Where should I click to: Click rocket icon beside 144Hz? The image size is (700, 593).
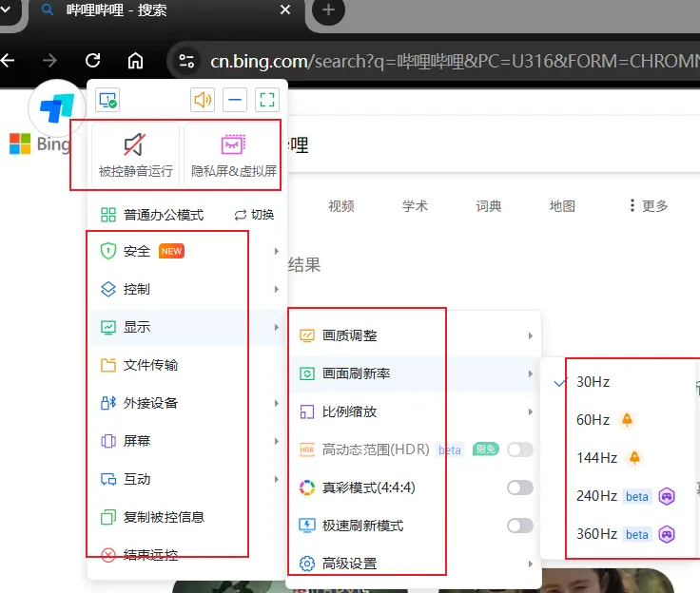point(634,457)
